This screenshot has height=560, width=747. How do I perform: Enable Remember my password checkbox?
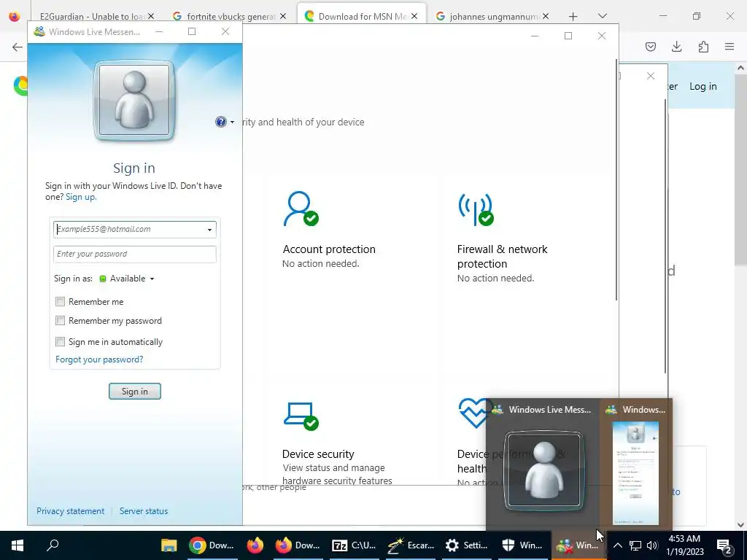[x=60, y=321]
